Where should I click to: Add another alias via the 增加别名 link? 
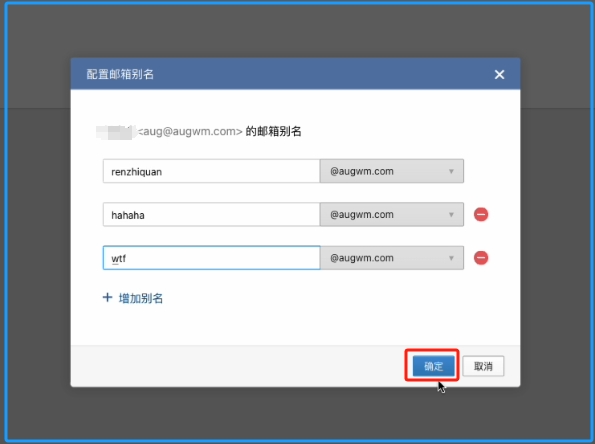coord(141,298)
